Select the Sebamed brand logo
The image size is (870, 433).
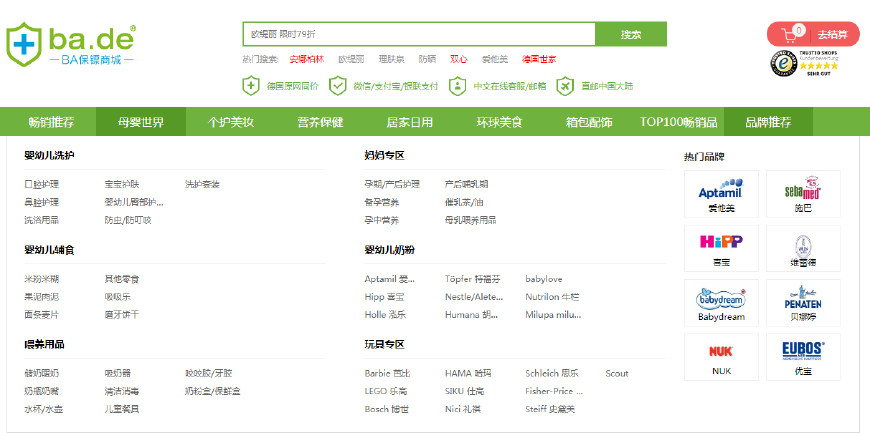pos(803,188)
